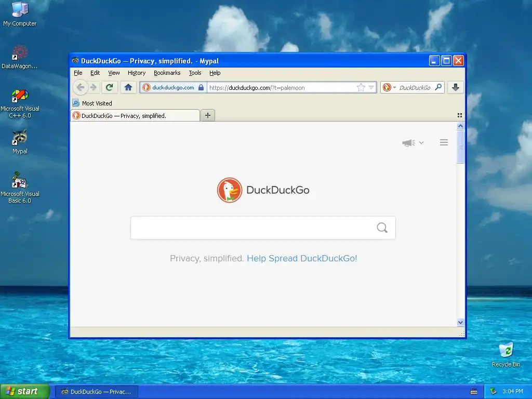The height and width of the screenshot is (399, 532).
Task: Open the Help menu
Action: [x=215, y=73]
